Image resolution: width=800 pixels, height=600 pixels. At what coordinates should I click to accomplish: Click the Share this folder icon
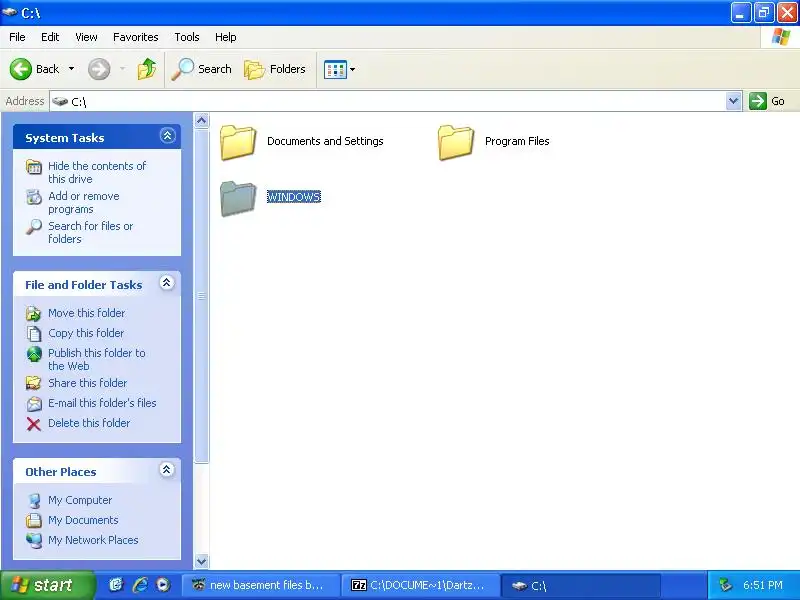(34, 383)
